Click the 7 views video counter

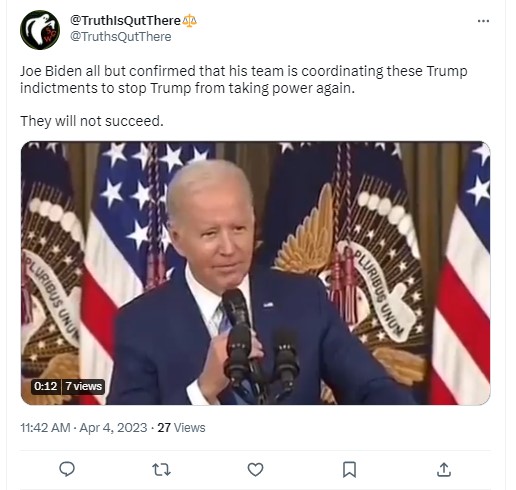coord(83,386)
